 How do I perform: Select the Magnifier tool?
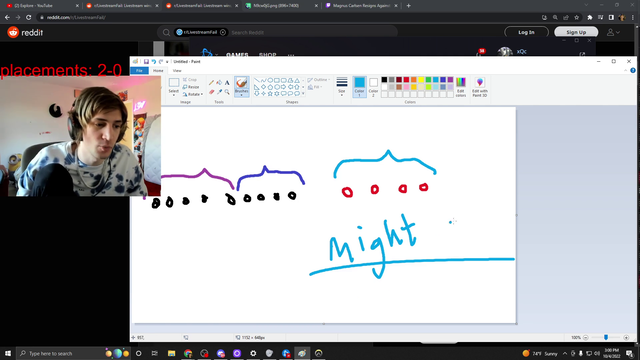(x=227, y=92)
